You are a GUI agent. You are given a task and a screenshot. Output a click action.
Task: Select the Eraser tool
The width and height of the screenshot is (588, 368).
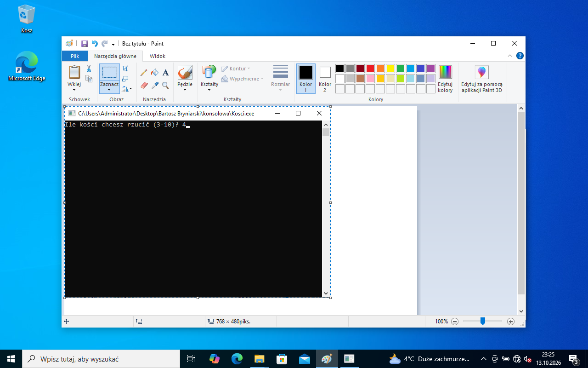point(144,86)
